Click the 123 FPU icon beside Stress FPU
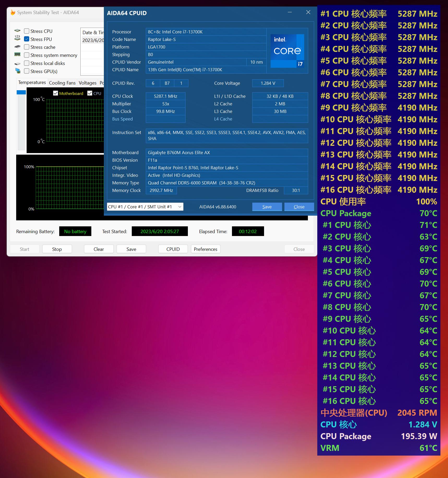Screen dimensions: 448x478 (x=17, y=38)
